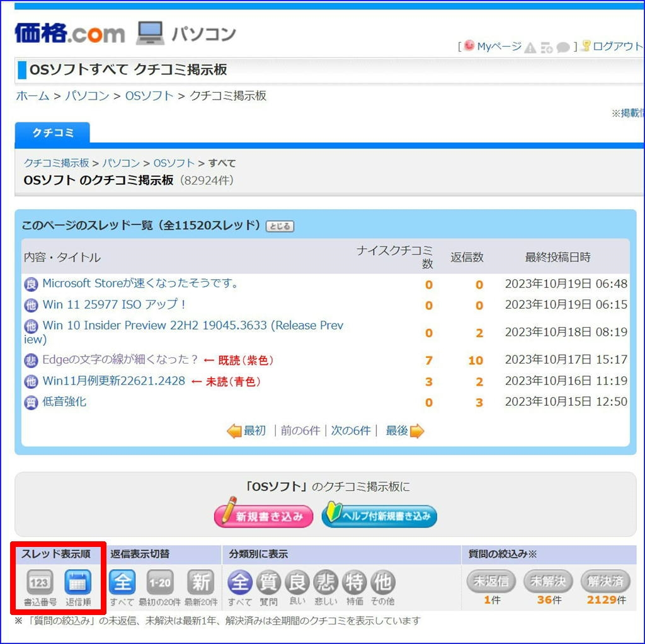The width and height of the screenshot is (645, 644).
Task: Click the gray list-add icon in header
Action: point(546,48)
